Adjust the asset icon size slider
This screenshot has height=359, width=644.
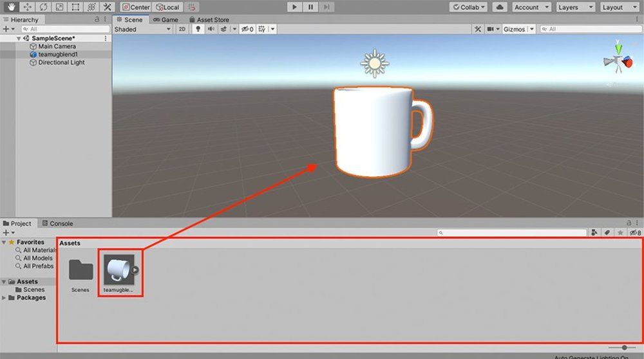(624, 347)
